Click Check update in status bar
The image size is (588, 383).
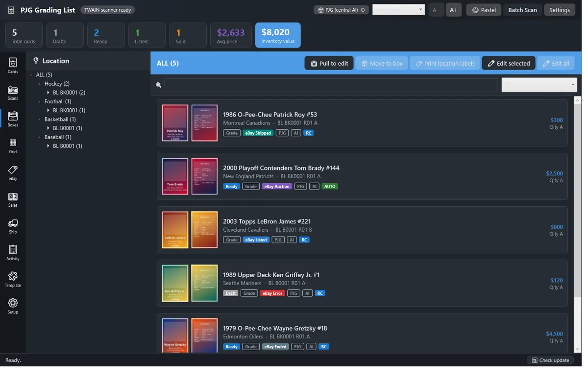(551, 360)
